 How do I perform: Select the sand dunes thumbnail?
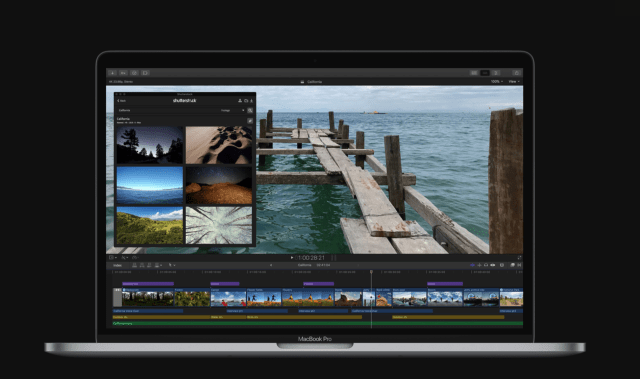coord(219,145)
